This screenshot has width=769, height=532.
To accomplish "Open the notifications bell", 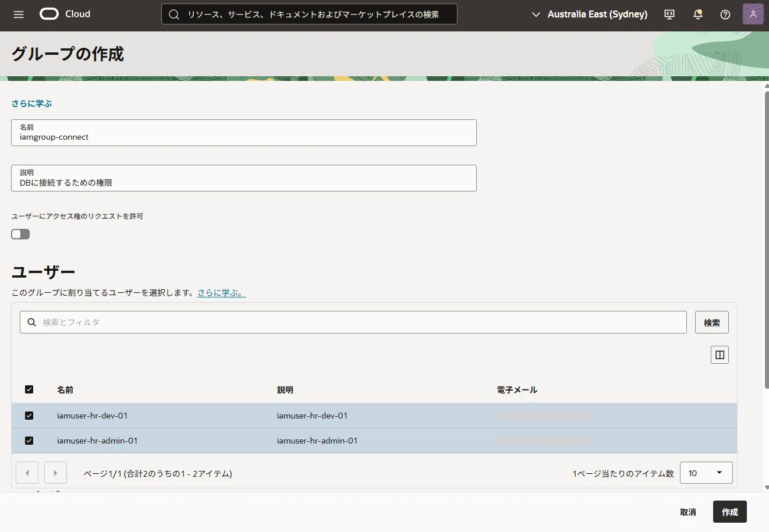I will click(x=697, y=15).
